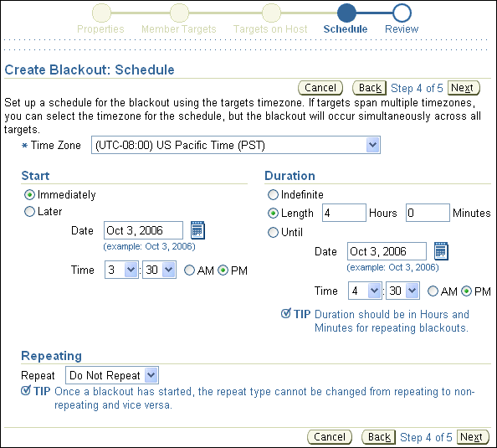Open the Repeat dropdown showing Do Not Repeat

click(112, 375)
